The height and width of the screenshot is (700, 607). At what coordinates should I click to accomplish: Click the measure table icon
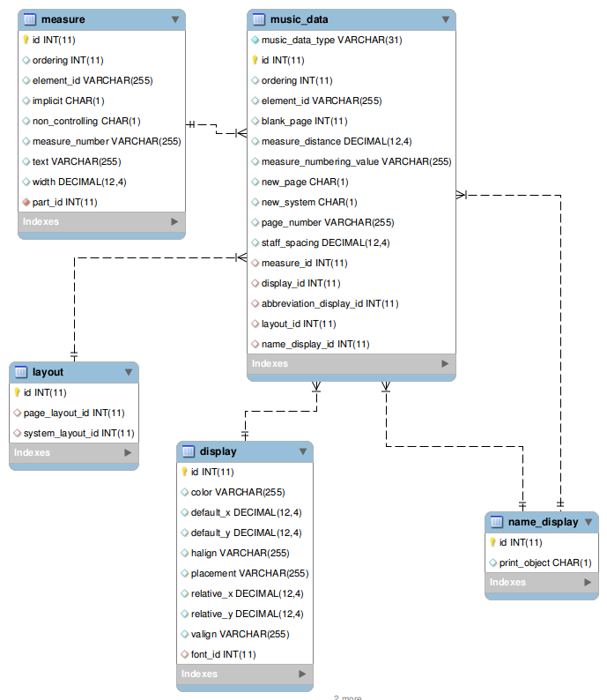coord(29,19)
